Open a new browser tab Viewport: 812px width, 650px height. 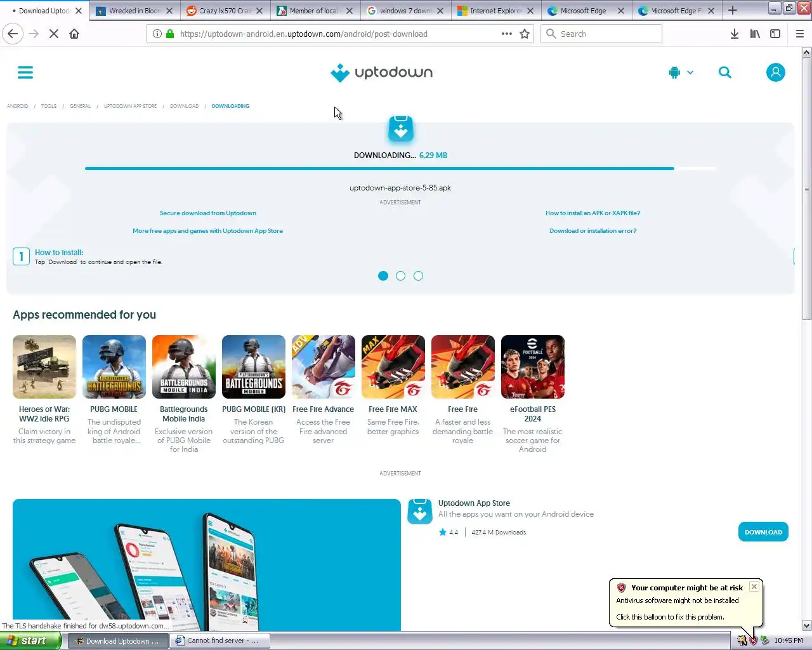[733, 10]
